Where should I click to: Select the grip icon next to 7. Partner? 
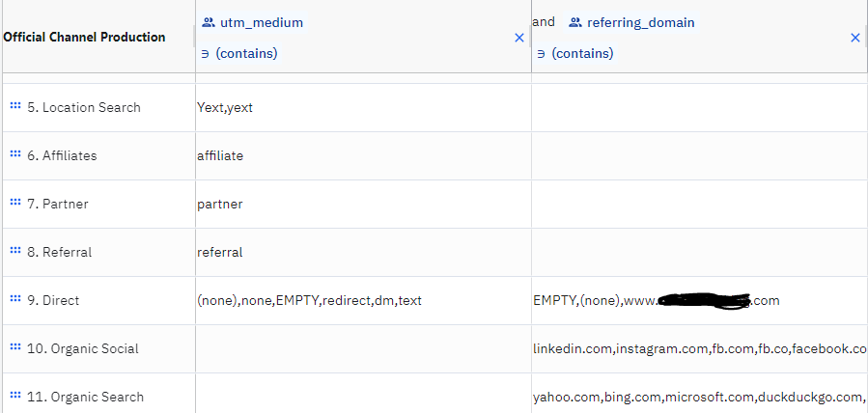pos(14,204)
